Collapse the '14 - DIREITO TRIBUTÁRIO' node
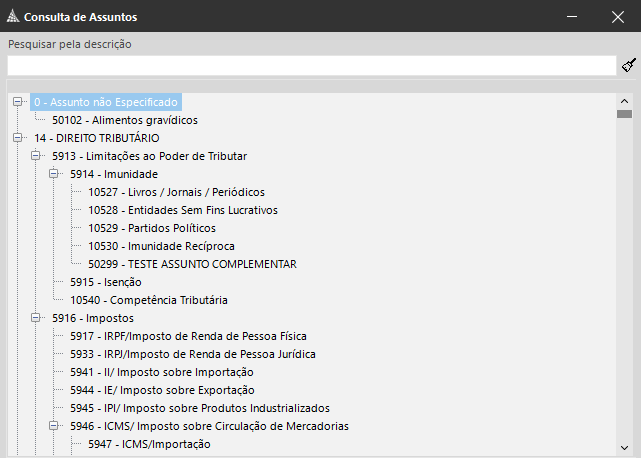This screenshot has width=641, height=458. (18, 137)
